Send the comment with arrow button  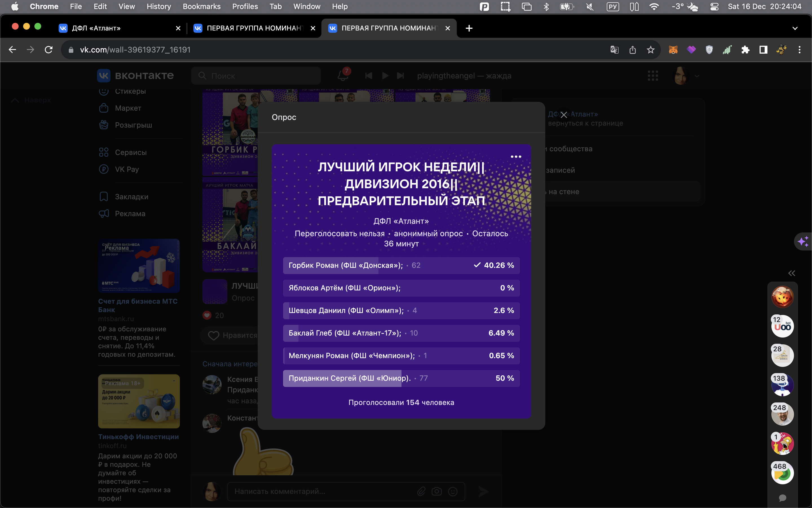[483, 492]
